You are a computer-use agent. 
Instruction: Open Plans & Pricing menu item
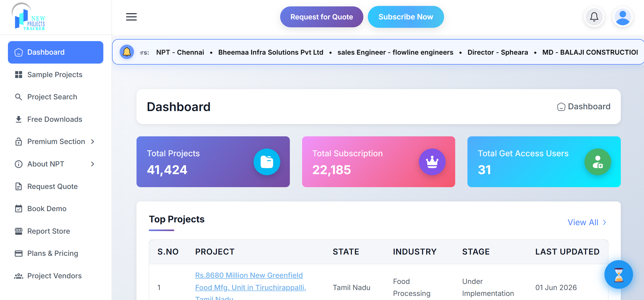coord(56,253)
